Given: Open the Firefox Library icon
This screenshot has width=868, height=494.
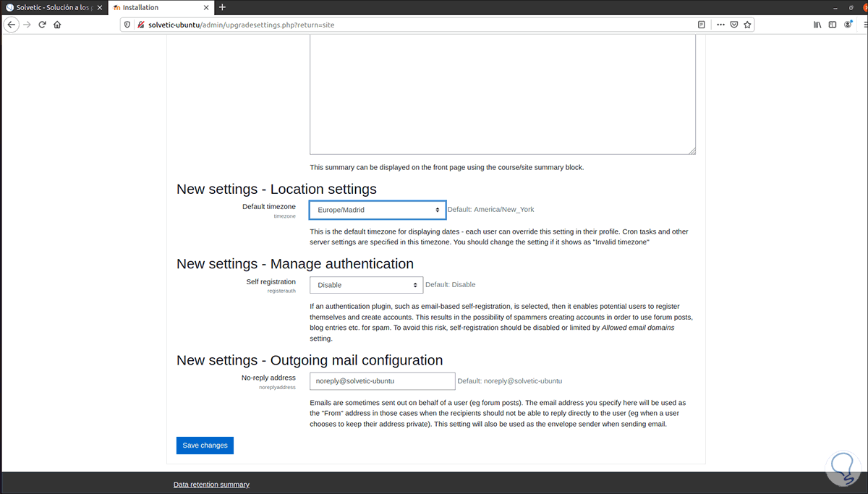Looking at the screenshot, I should pos(817,25).
